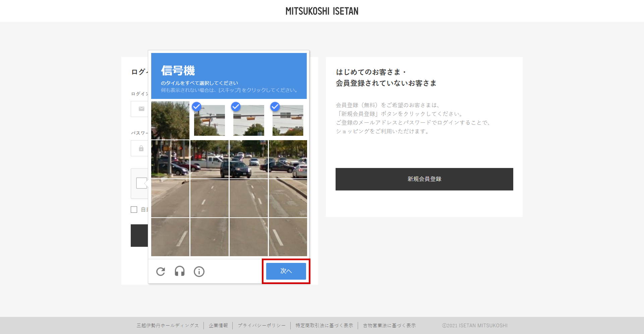Open the プライバシーポリシー footer link
The image size is (644, 334).
pos(261,326)
